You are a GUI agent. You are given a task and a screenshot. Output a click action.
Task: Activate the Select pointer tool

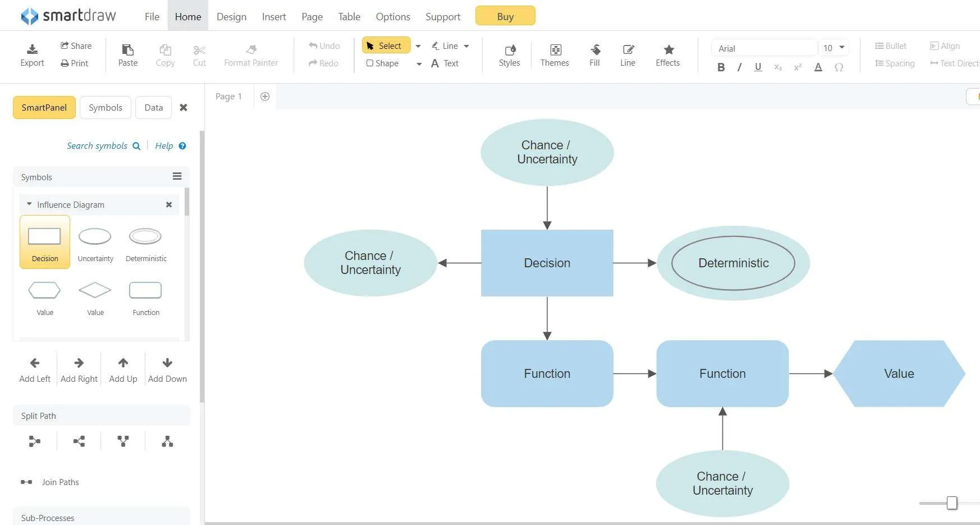pos(386,45)
